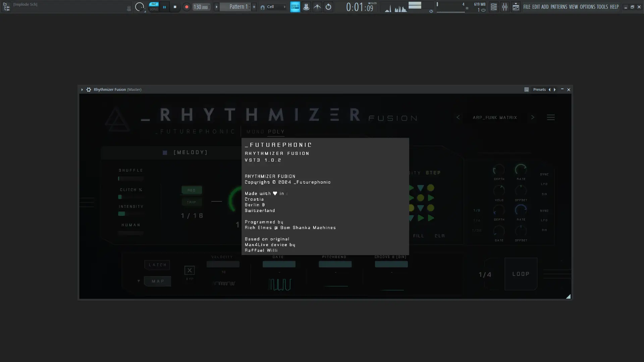The width and height of the screenshot is (644, 362).
Task: Open Rhythmizer hamburger menu icon
Action: click(x=551, y=118)
